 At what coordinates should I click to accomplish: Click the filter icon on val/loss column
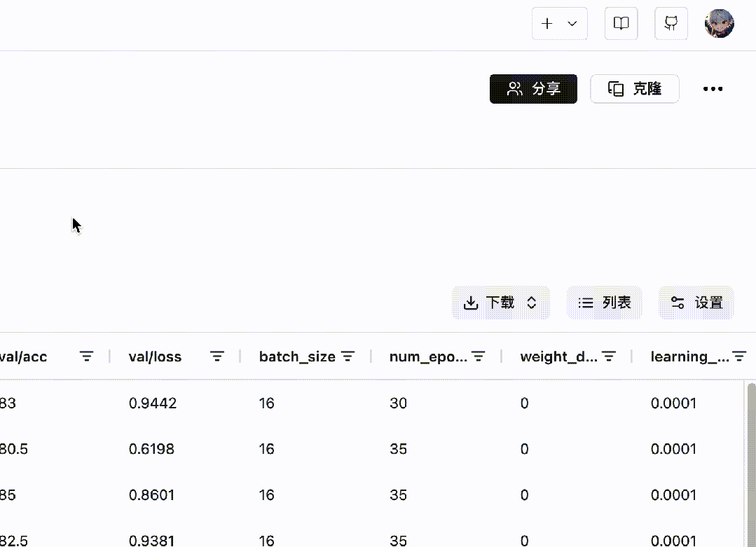coord(218,356)
